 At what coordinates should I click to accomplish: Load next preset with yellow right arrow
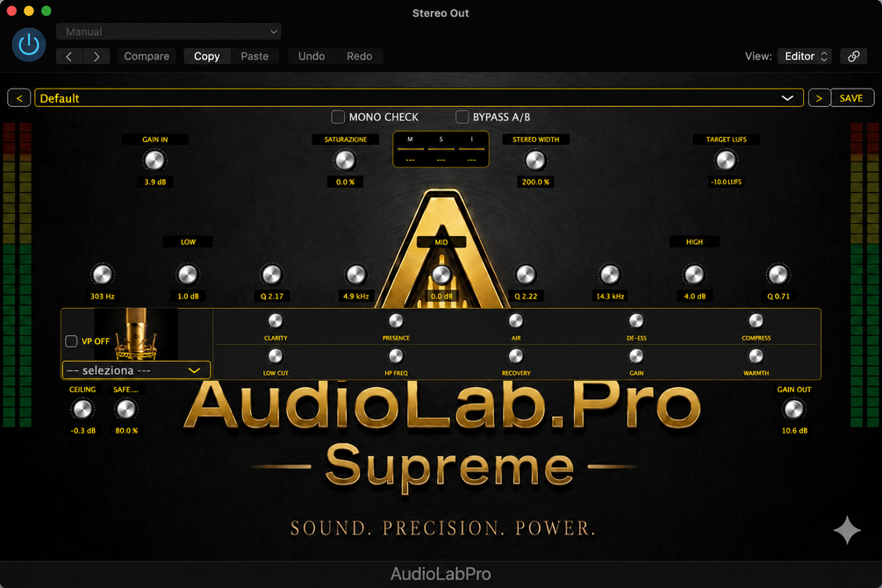pos(819,98)
